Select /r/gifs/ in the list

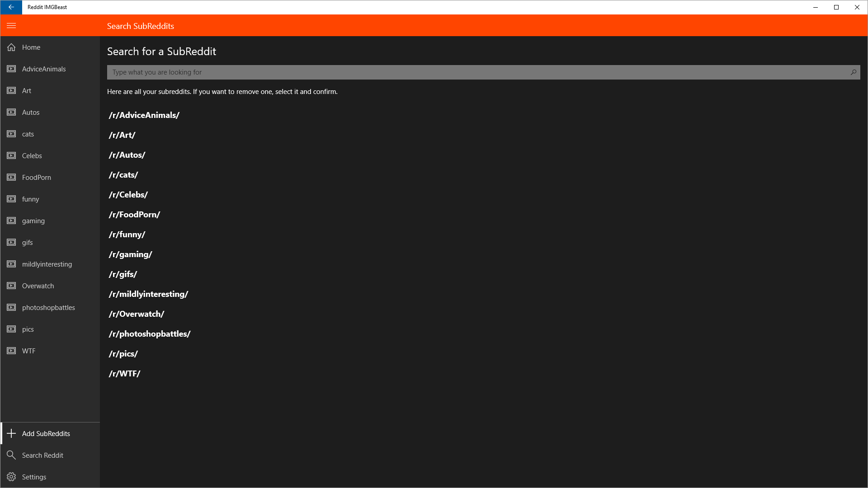coord(123,274)
